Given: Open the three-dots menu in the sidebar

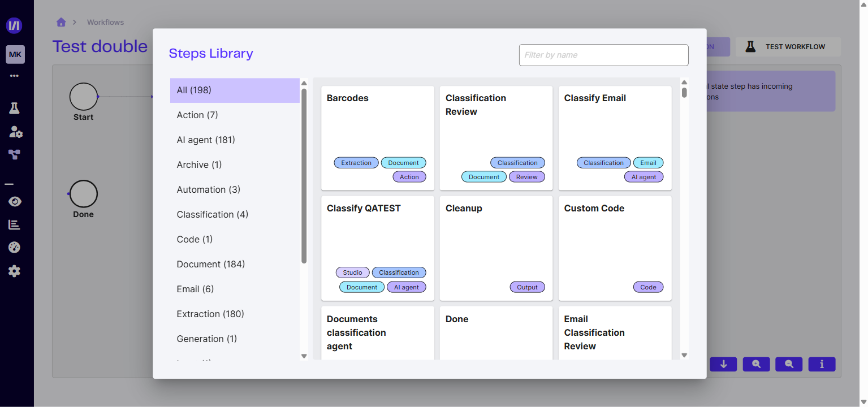Looking at the screenshot, I should pos(14,76).
